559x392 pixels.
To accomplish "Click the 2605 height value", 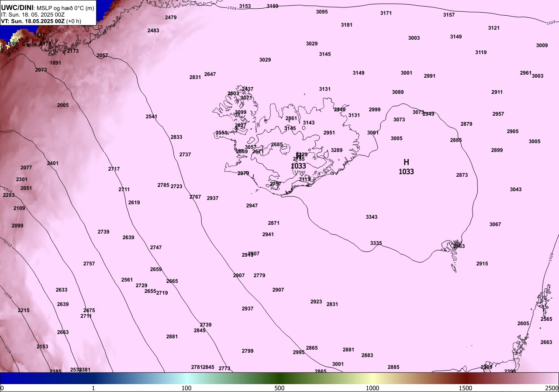I will coord(523,323).
